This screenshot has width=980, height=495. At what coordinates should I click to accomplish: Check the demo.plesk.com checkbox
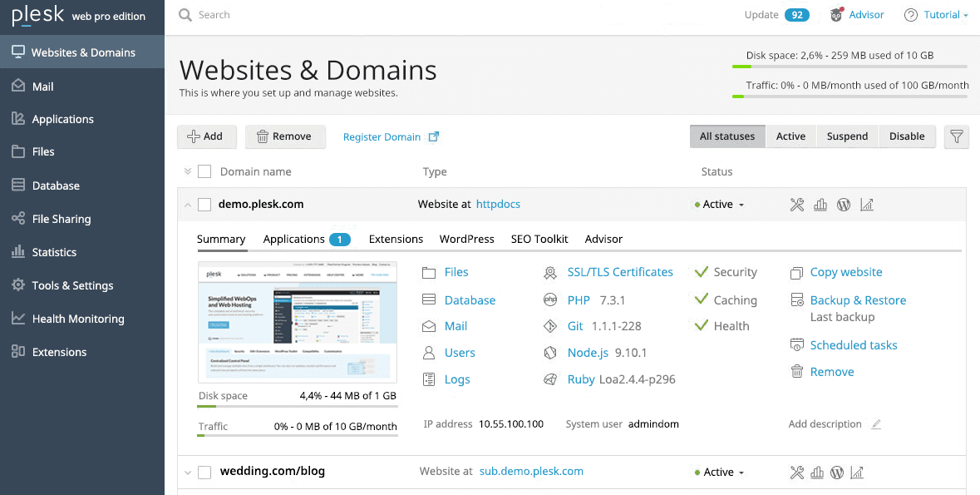tap(204, 205)
